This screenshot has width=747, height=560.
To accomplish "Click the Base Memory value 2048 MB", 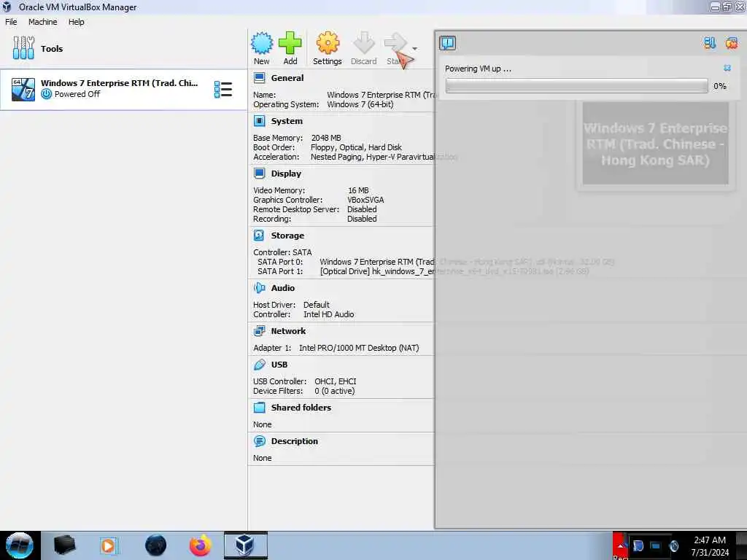I will tap(326, 138).
